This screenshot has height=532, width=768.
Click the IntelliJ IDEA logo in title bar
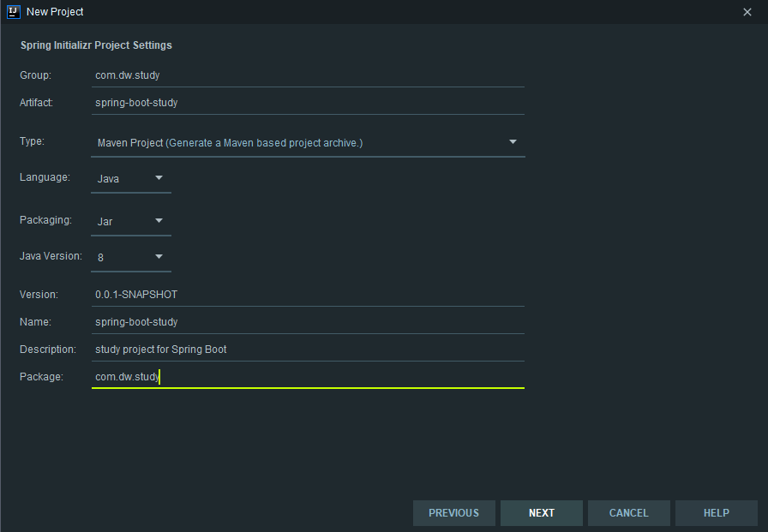13,12
